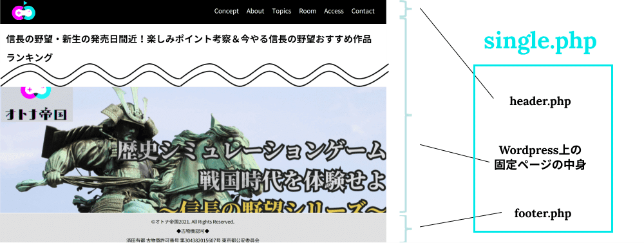Screen dimensions: 644x243
Task: Click the single.php heading
Action: pos(540,41)
